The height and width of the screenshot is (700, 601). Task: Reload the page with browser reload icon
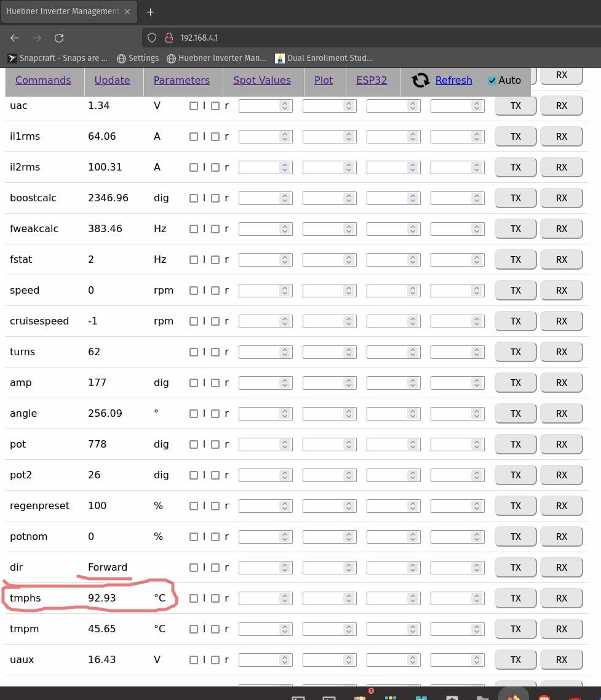[59, 38]
